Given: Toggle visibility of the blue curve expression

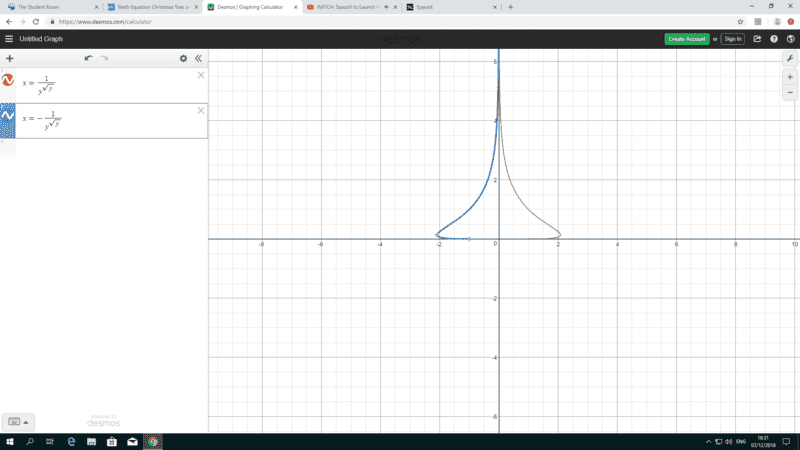Looking at the screenshot, I should click(x=8, y=116).
